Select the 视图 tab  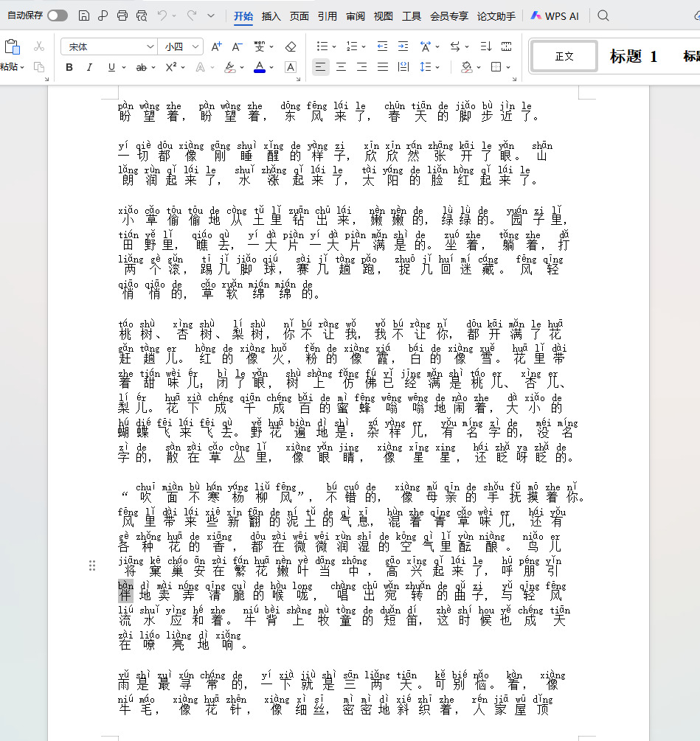[x=384, y=16]
